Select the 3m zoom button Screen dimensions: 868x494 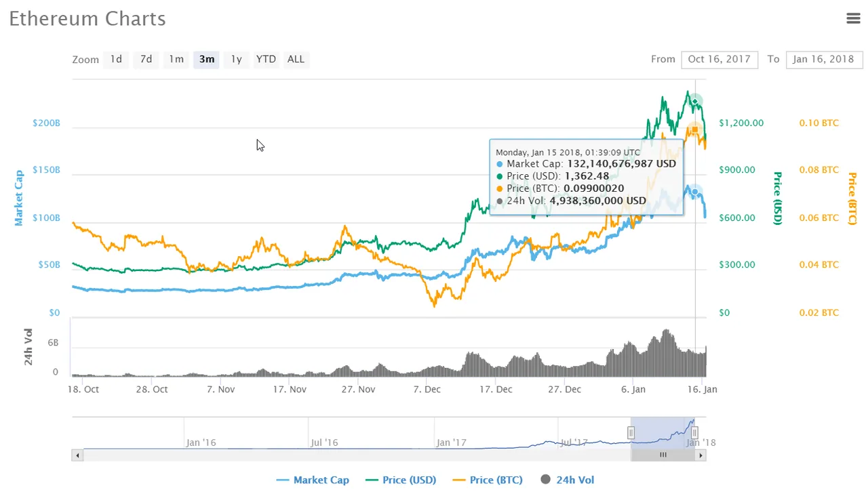206,60
